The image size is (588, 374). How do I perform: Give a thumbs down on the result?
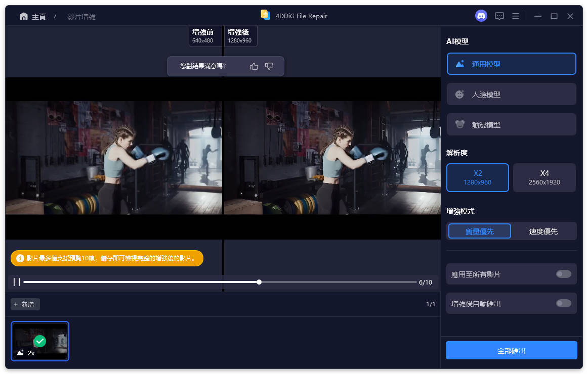(x=269, y=66)
